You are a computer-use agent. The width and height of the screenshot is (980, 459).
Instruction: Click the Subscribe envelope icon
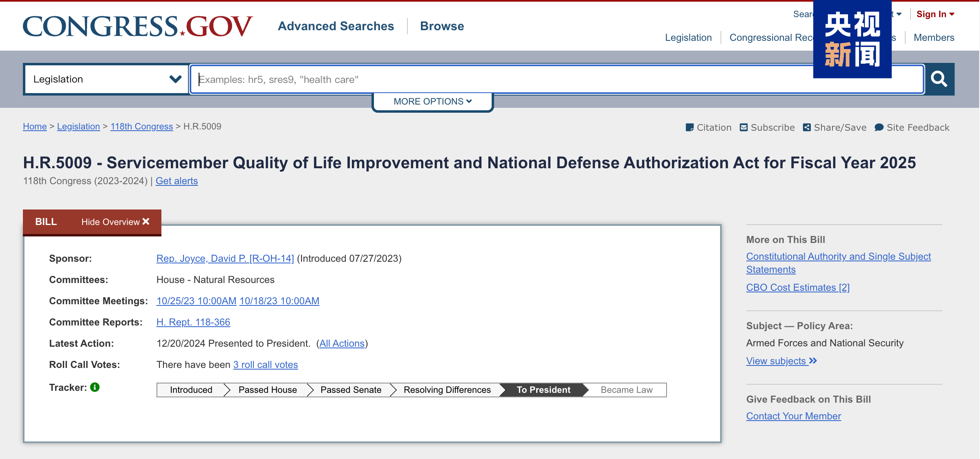coord(744,128)
